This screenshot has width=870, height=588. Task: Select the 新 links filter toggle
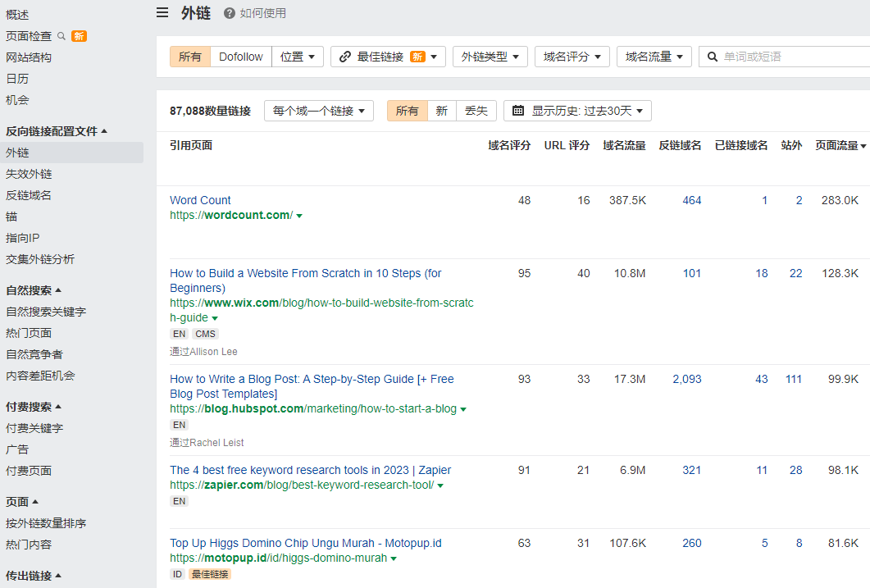441,111
